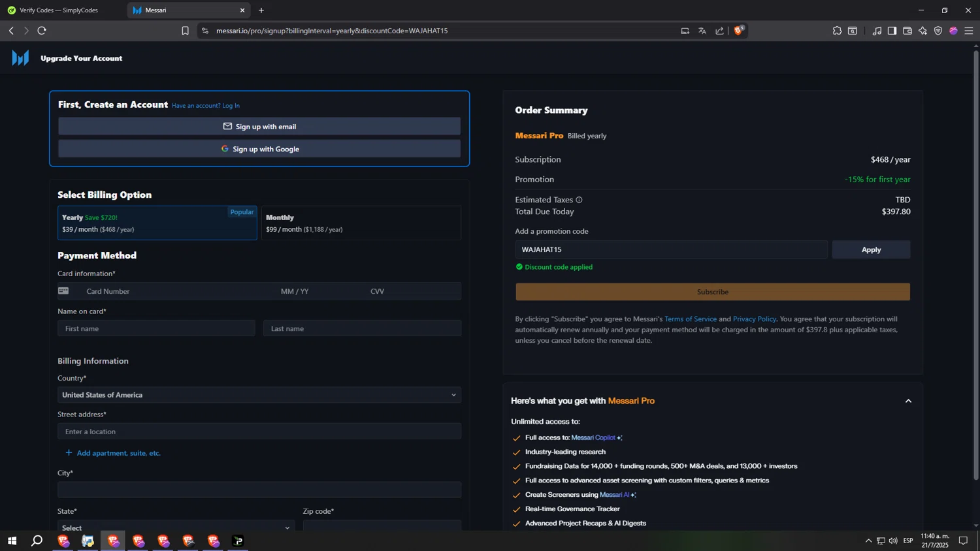Select the Yearly billing option
The image size is (980, 551).
click(x=157, y=223)
